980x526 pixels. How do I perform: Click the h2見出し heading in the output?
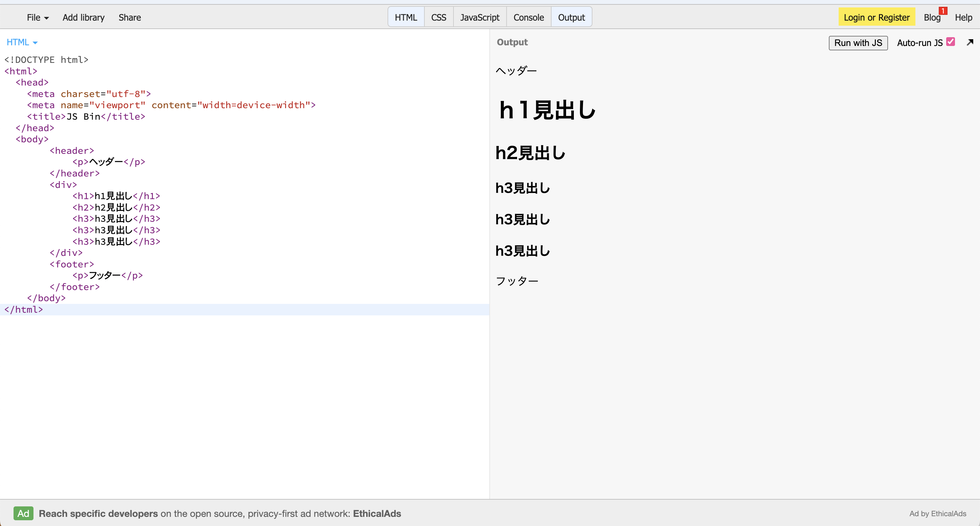coord(530,153)
